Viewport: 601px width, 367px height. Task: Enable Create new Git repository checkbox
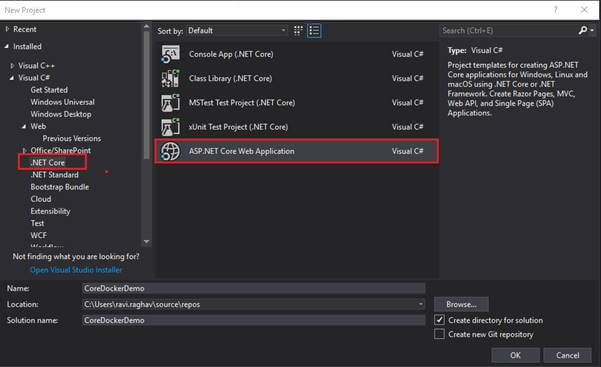(x=439, y=334)
